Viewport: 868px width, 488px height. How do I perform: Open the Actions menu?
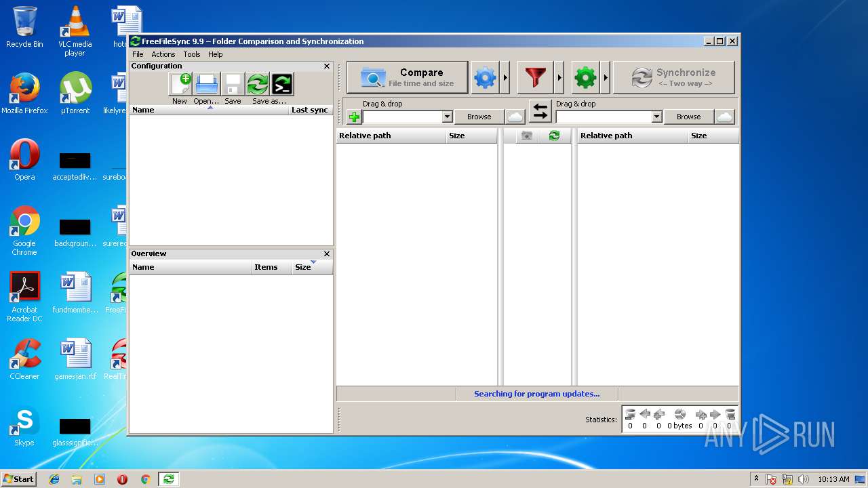click(163, 54)
